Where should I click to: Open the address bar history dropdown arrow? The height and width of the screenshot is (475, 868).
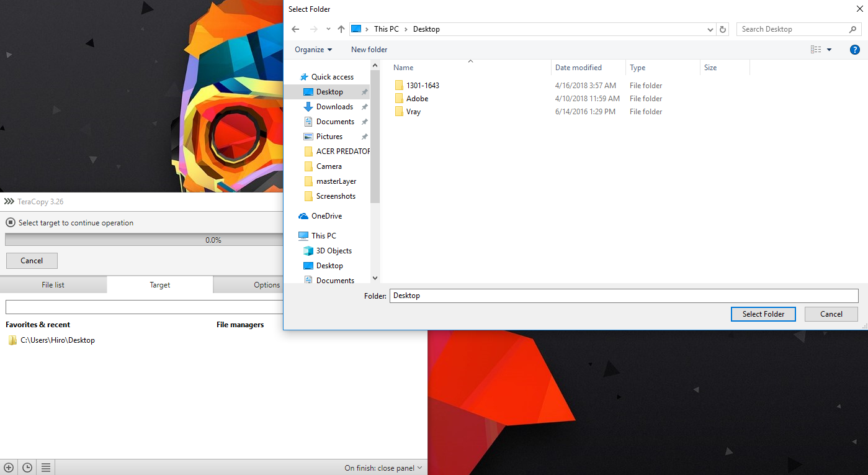pyautogui.click(x=710, y=29)
